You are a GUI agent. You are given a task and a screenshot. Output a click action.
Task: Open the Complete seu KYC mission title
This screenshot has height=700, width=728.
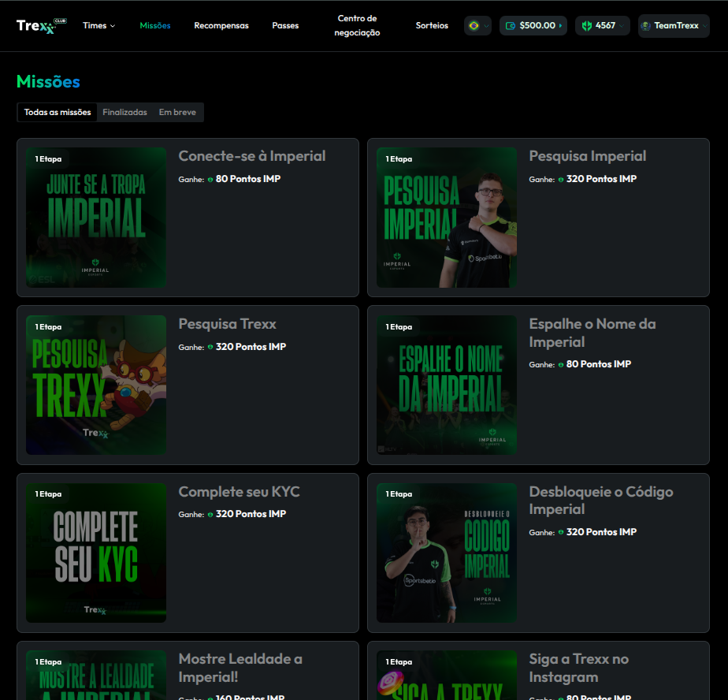[x=239, y=491]
